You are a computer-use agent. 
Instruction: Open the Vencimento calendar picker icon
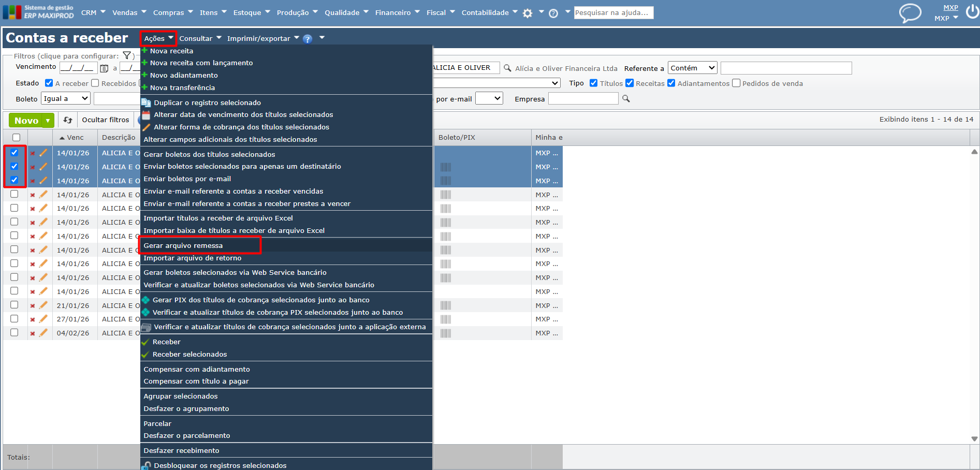pyautogui.click(x=104, y=68)
